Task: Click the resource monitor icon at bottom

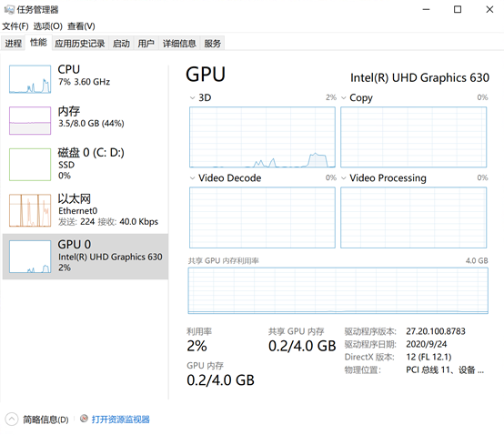Action: [84, 419]
